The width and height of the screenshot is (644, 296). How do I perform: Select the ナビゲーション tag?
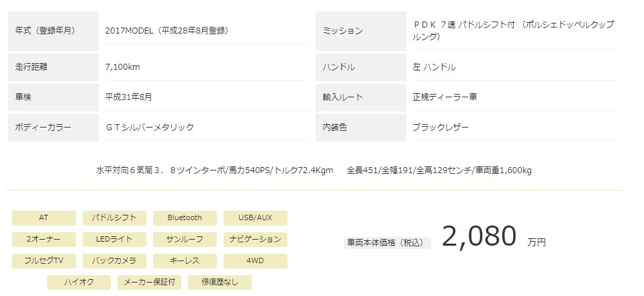point(255,240)
